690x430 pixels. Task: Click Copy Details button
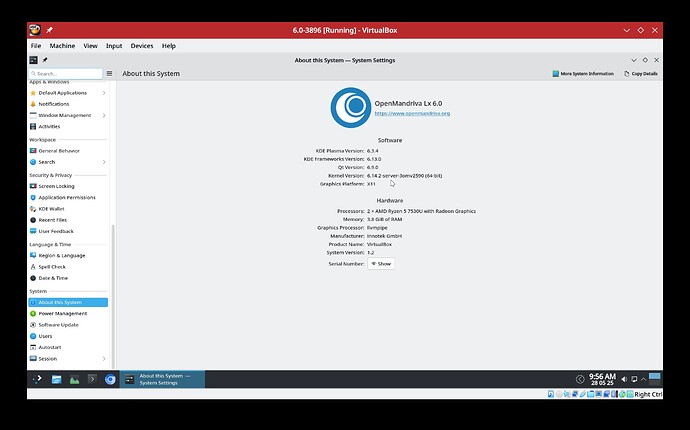[x=641, y=74]
